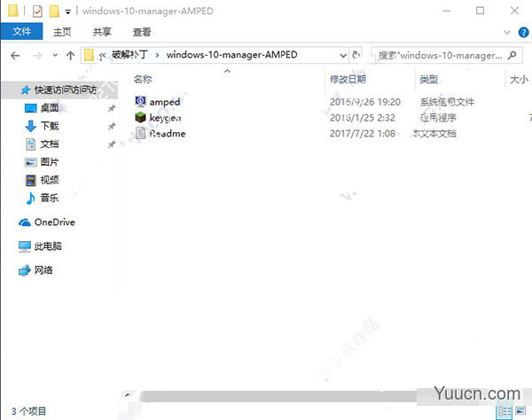Image resolution: width=532 pixels, height=420 pixels.
Task: Select the Readme text document icon
Action: click(140, 133)
